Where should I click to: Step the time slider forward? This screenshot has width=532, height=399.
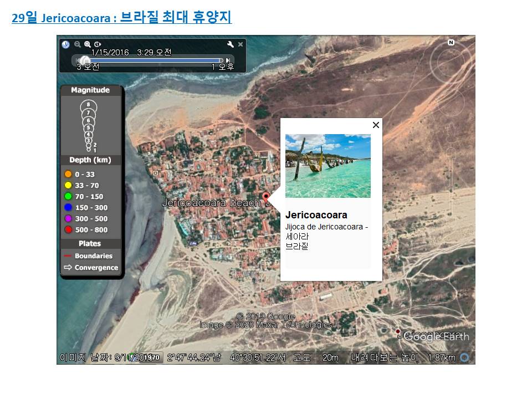tap(228, 60)
